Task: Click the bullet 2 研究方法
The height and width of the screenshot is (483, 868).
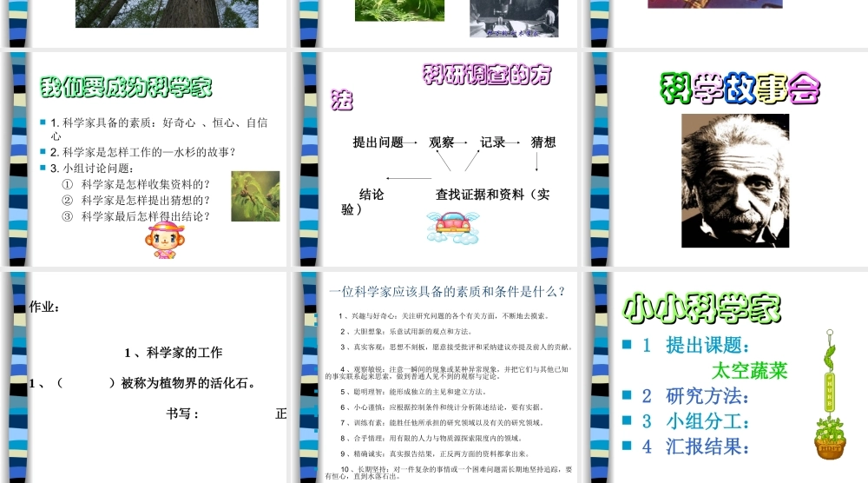Action: point(695,396)
